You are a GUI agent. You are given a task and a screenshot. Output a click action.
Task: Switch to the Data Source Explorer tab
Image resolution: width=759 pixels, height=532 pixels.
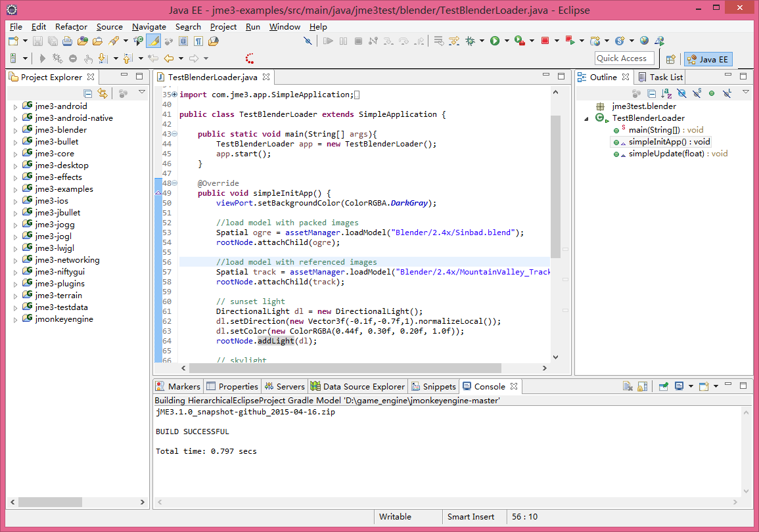pyautogui.click(x=357, y=386)
